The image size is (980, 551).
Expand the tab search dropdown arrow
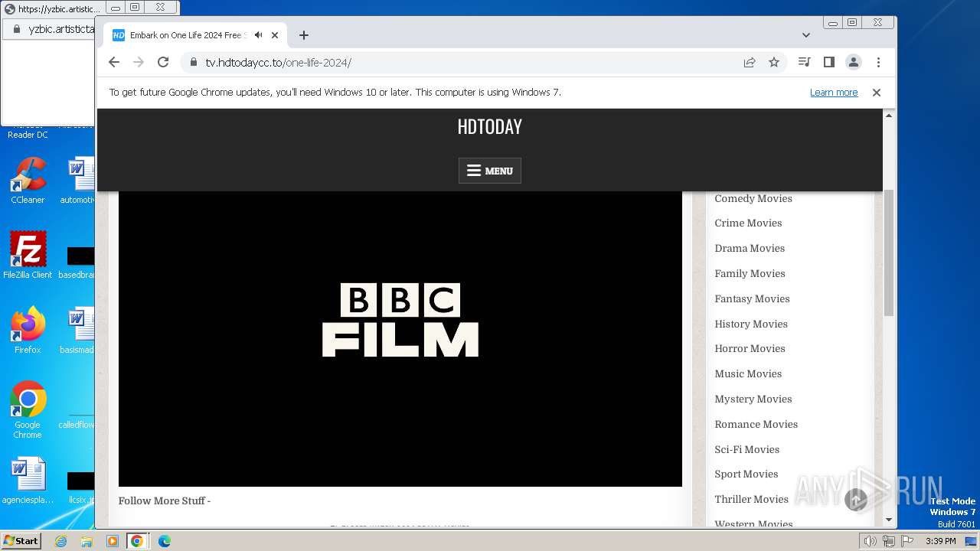pyautogui.click(x=805, y=35)
